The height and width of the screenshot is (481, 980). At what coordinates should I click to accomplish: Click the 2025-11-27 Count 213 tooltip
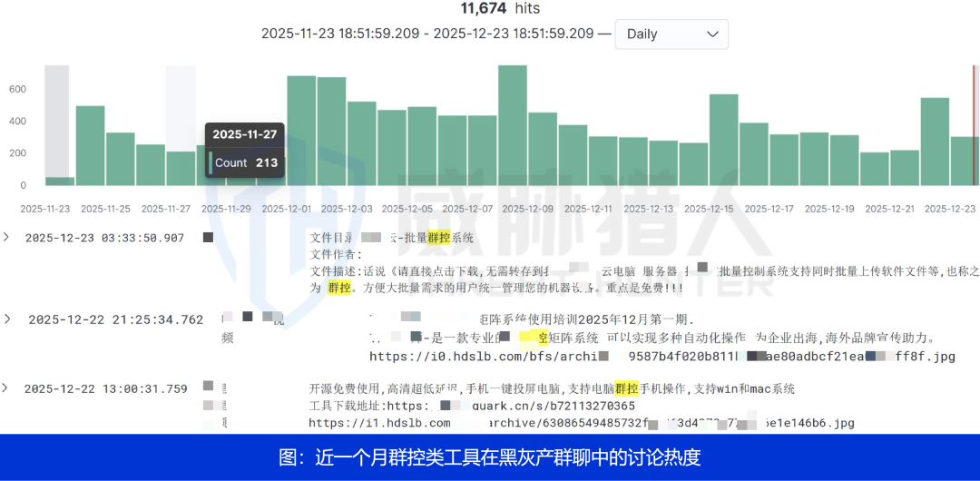(244, 150)
